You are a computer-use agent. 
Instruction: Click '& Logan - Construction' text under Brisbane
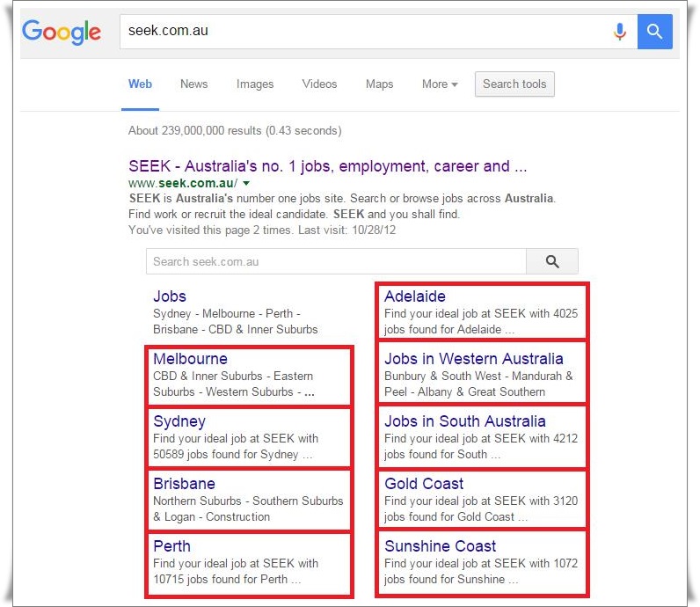pyautogui.click(x=212, y=516)
